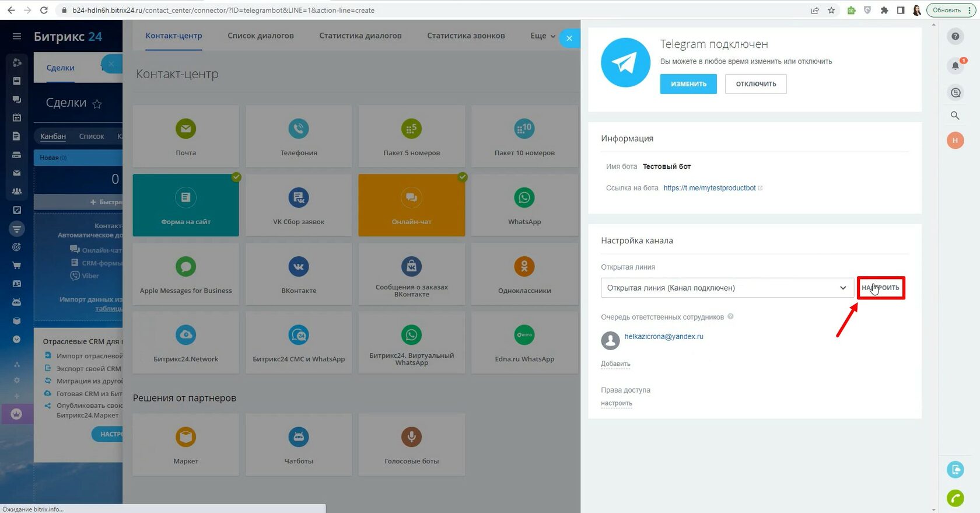Click the ИЗМЕНИТЬ button
The image size is (980, 513).
[688, 84]
